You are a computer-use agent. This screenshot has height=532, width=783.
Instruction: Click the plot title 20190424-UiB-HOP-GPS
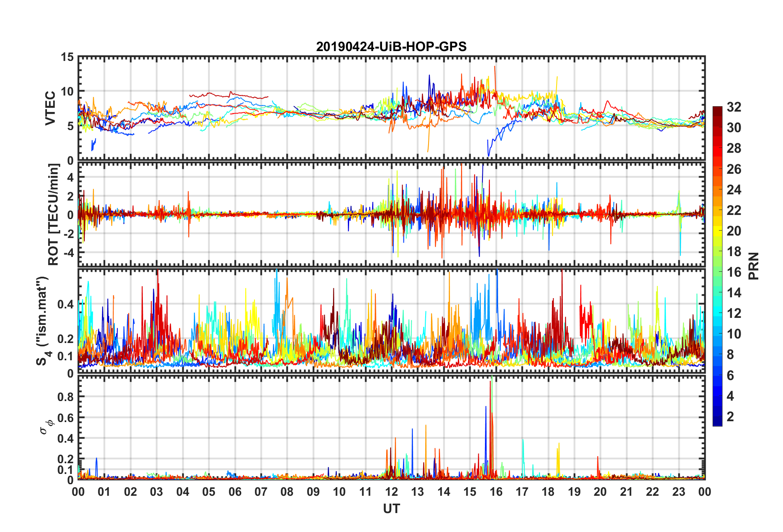[x=391, y=47]
